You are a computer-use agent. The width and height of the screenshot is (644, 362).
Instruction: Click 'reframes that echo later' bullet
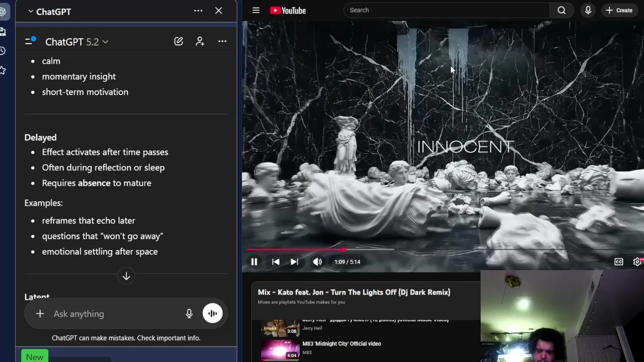point(89,220)
